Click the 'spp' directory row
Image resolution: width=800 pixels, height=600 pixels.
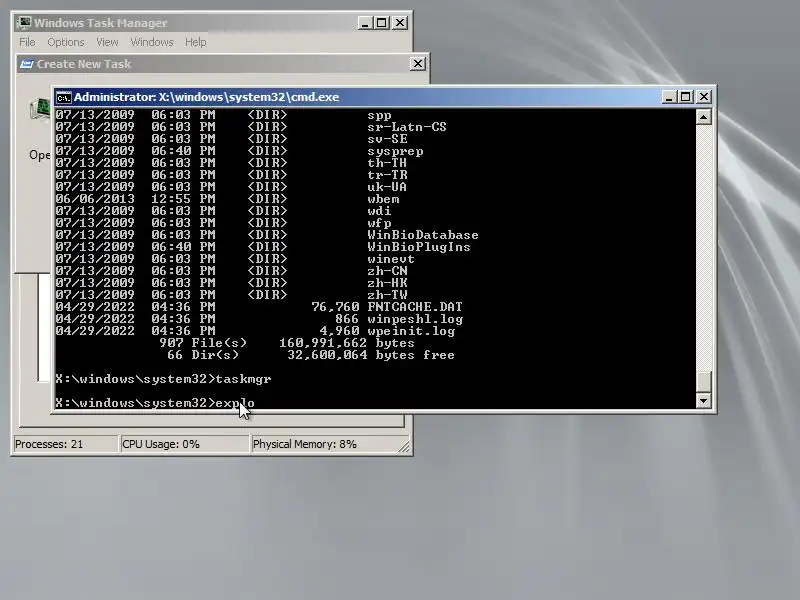coord(223,115)
